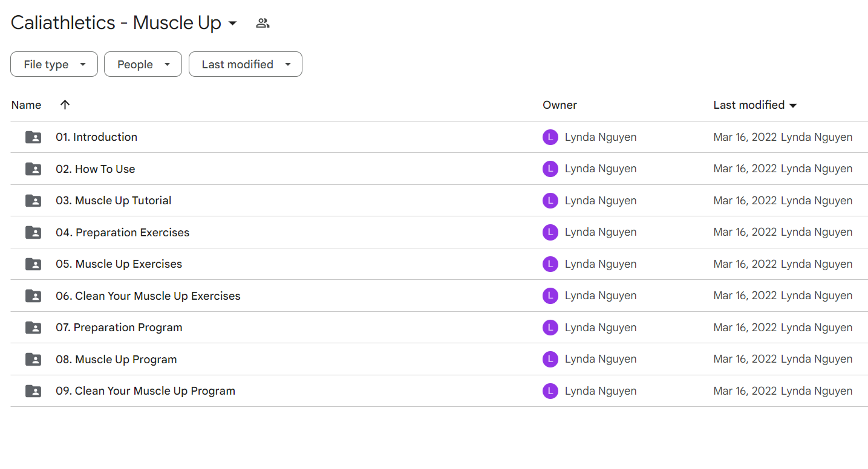This screenshot has height=469, width=868.
Task: Click owner name Lynda Nguyen in 03. Muscle Up Tutorial row
Action: 601,201
